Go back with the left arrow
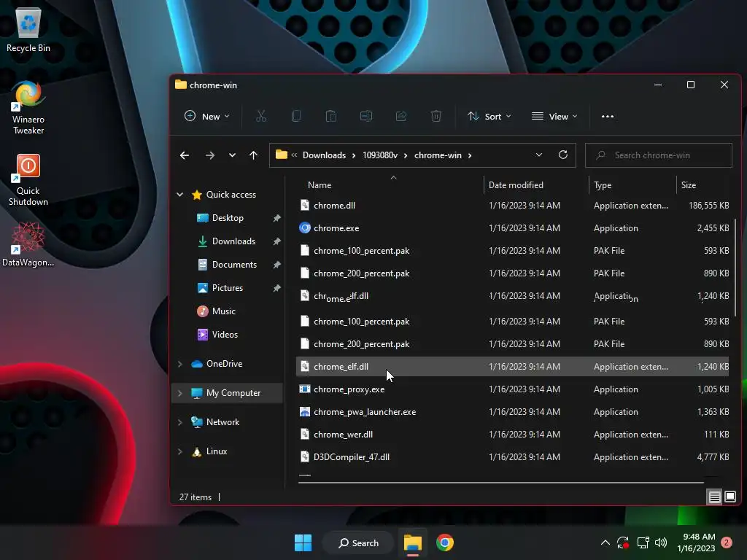Viewport: 747px width, 560px height. (x=185, y=155)
